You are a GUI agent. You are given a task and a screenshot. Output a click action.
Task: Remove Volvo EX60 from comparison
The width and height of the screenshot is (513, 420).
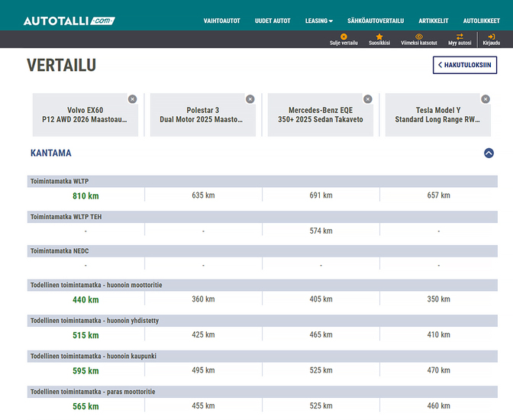coord(132,99)
